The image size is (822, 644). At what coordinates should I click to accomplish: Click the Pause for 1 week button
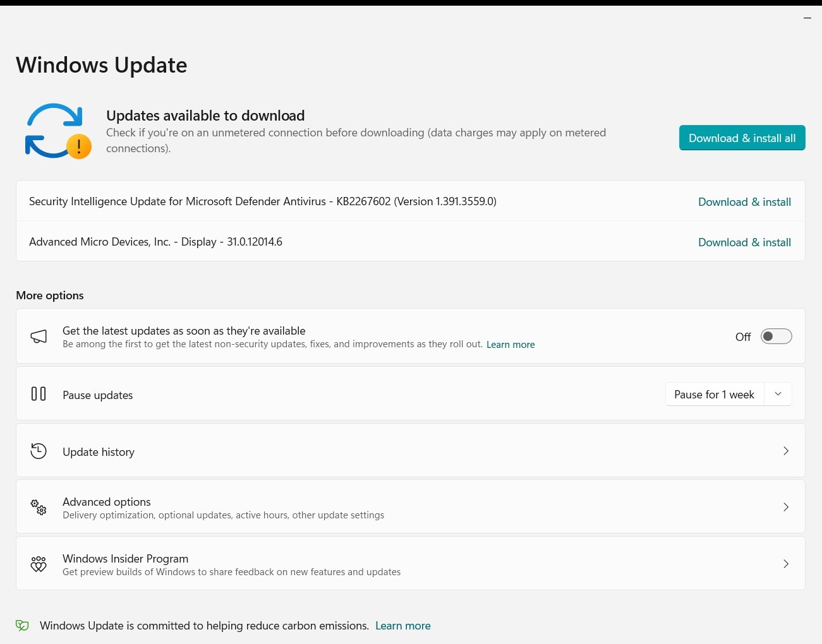pyautogui.click(x=715, y=394)
